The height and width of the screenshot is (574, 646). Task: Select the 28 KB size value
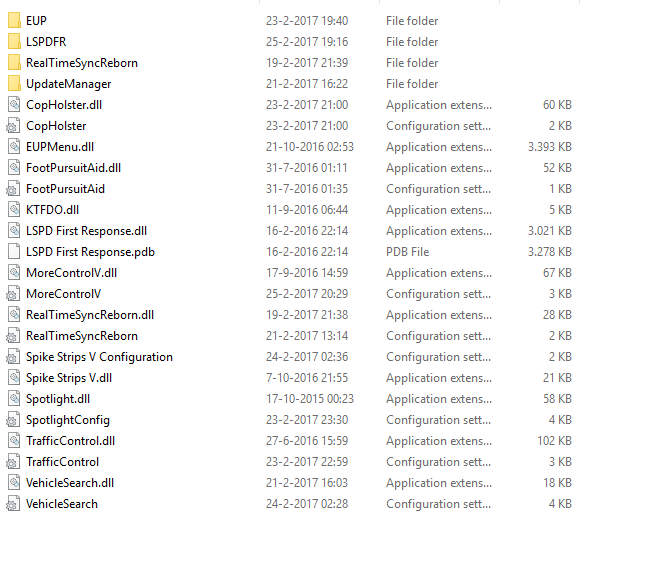point(557,315)
